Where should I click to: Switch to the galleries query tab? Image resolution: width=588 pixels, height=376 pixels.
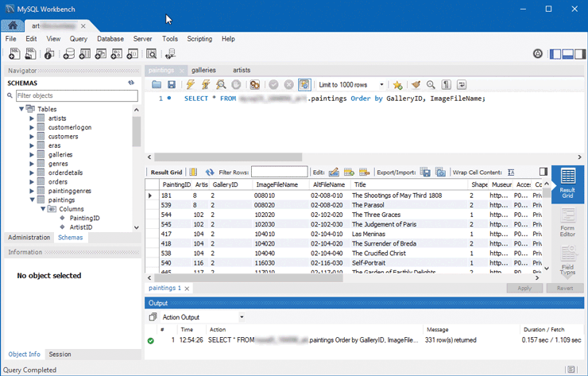pyautogui.click(x=203, y=70)
